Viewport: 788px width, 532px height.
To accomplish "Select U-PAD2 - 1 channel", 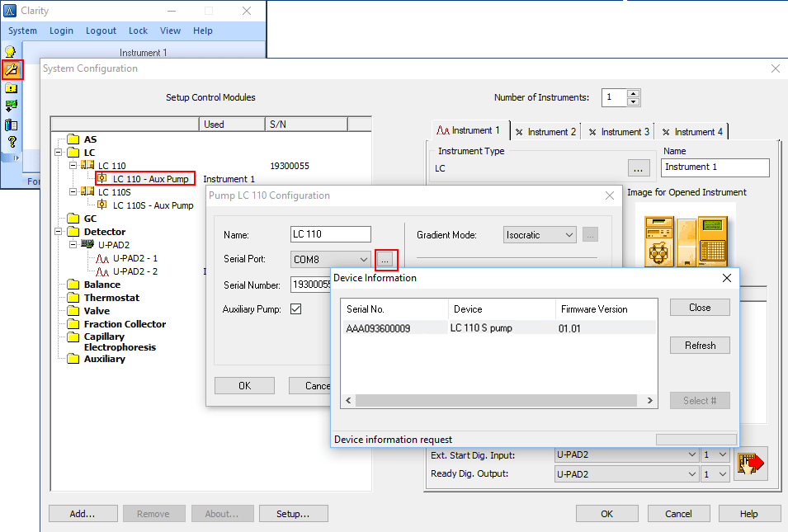I will coord(126,258).
